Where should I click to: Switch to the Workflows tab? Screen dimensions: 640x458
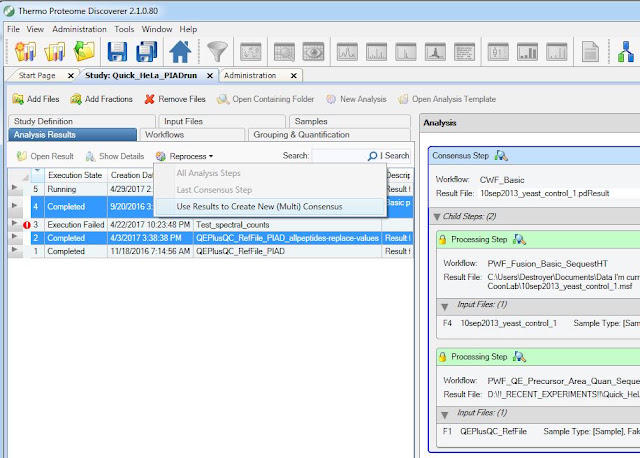click(x=192, y=134)
